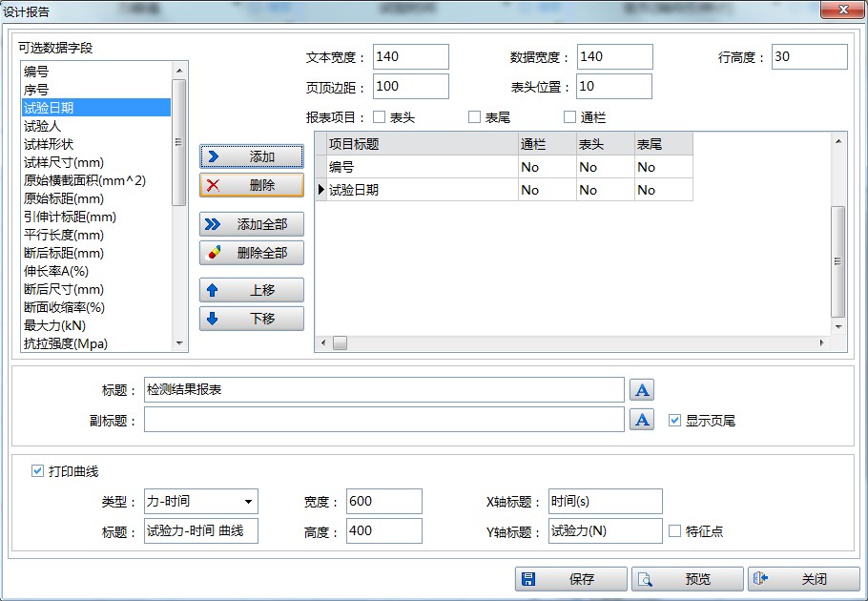Click the 标题 input showing 检测结果报表
The width and height of the screenshot is (868, 601).
pyautogui.click(x=382, y=388)
